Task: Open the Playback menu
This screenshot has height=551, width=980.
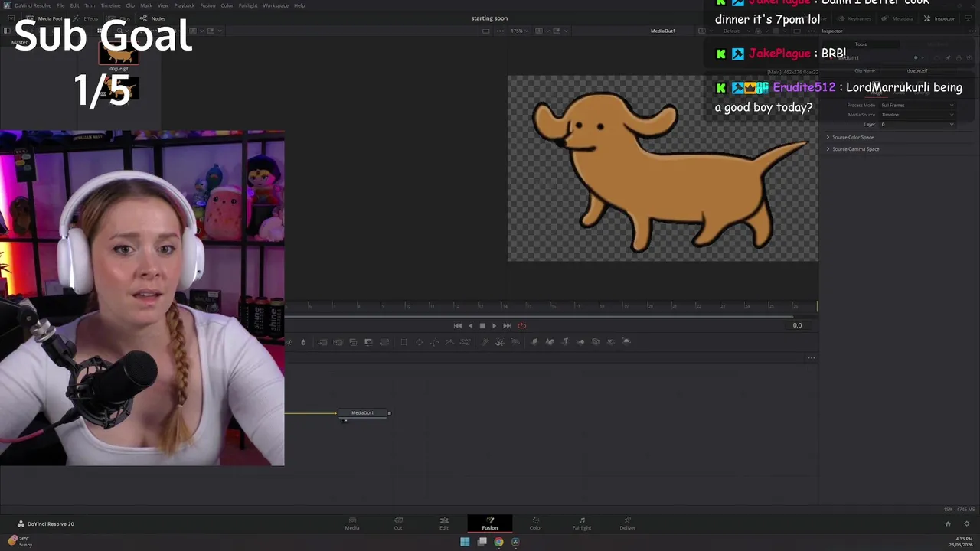Action: 185,5
